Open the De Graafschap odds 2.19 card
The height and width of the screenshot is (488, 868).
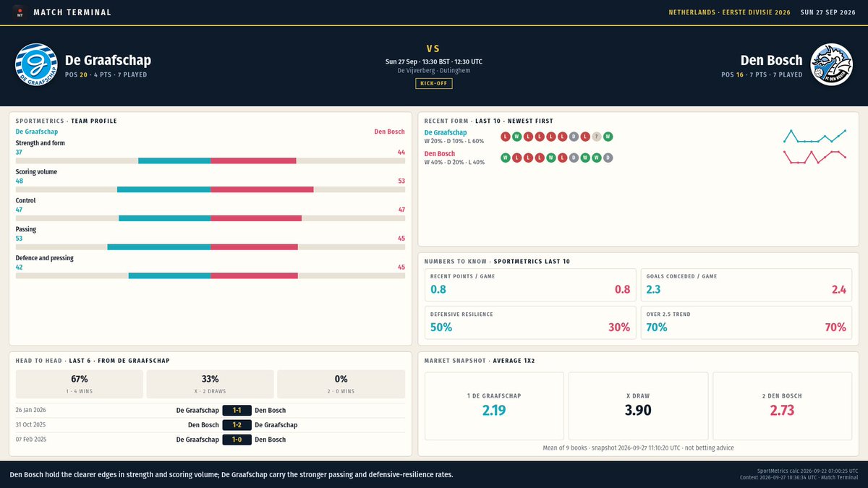tap(494, 406)
